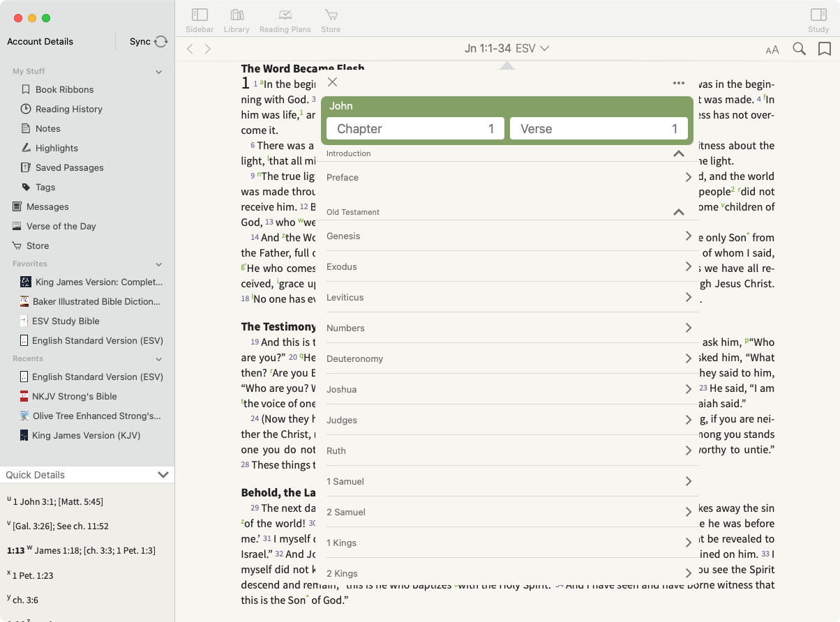Viewport: 840px width, 622px height.
Task: Open the Library from toolbar
Action: [x=237, y=15]
